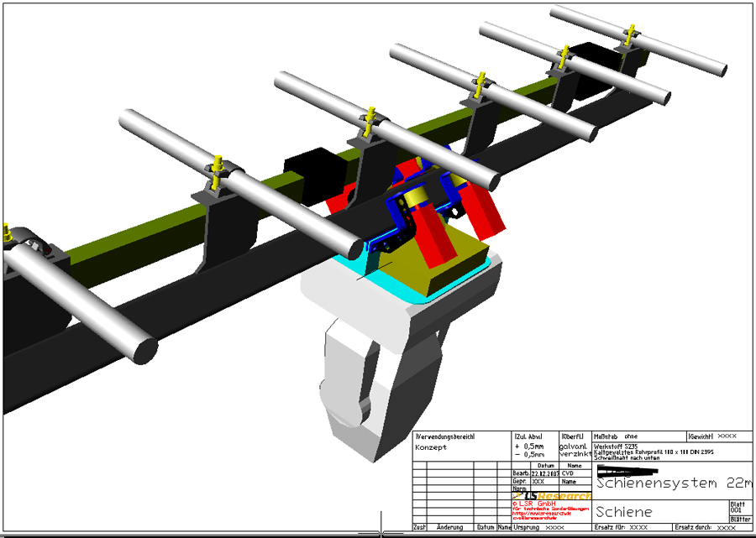Click the 'Änderung' column header
756x538 pixels.
pos(449,527)
